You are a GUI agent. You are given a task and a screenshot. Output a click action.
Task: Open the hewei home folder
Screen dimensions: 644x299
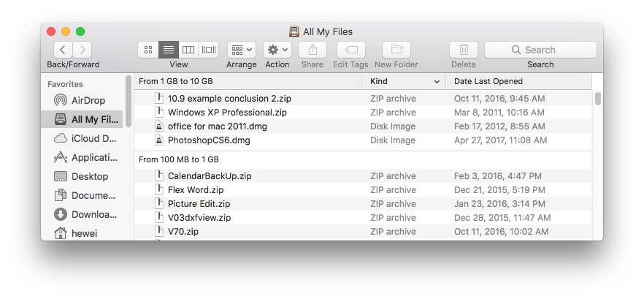[x=82, y=233]
